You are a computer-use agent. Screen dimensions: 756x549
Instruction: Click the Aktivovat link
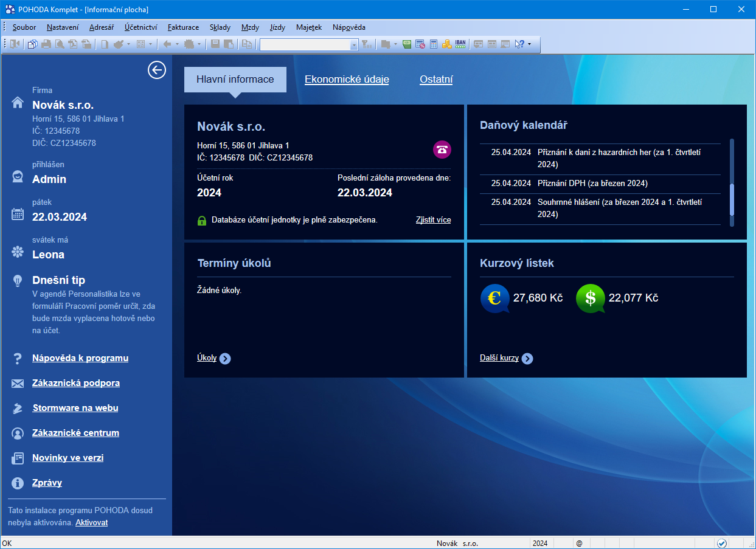tap(91, 523)
